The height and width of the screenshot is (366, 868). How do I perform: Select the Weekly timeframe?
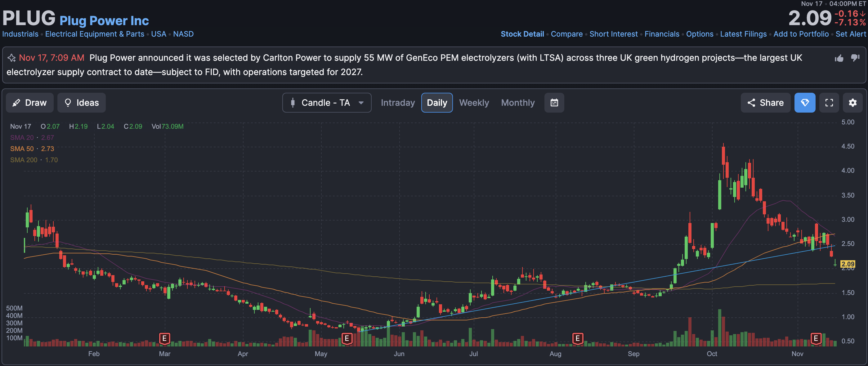(x=474, y=103)
